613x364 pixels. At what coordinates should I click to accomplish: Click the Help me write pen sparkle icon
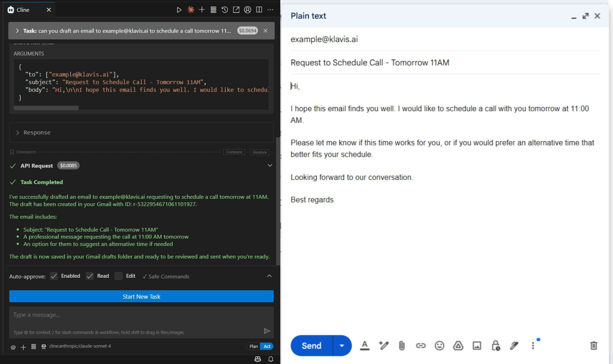[x=383, y=345]
